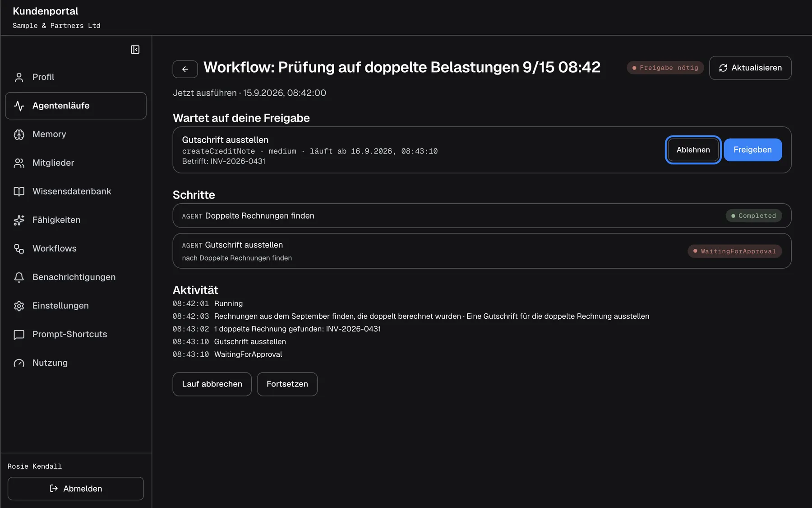Click the Memory brain icon

click(19, 135)
